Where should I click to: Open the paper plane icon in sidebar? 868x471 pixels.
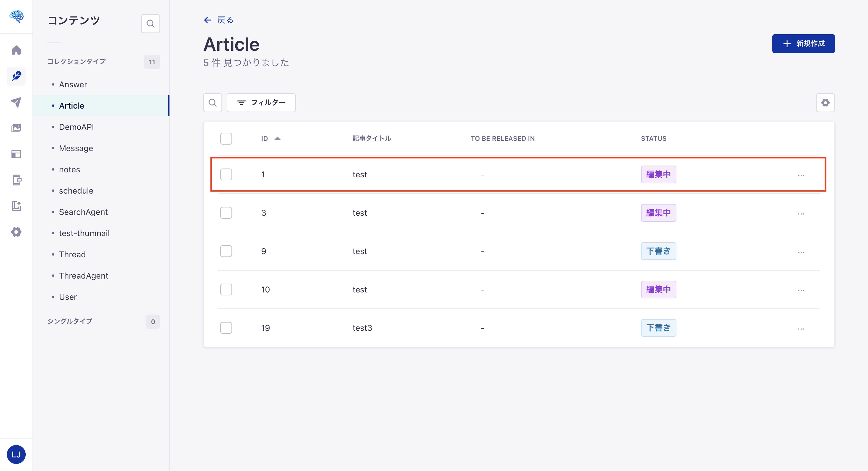[16, 102]
